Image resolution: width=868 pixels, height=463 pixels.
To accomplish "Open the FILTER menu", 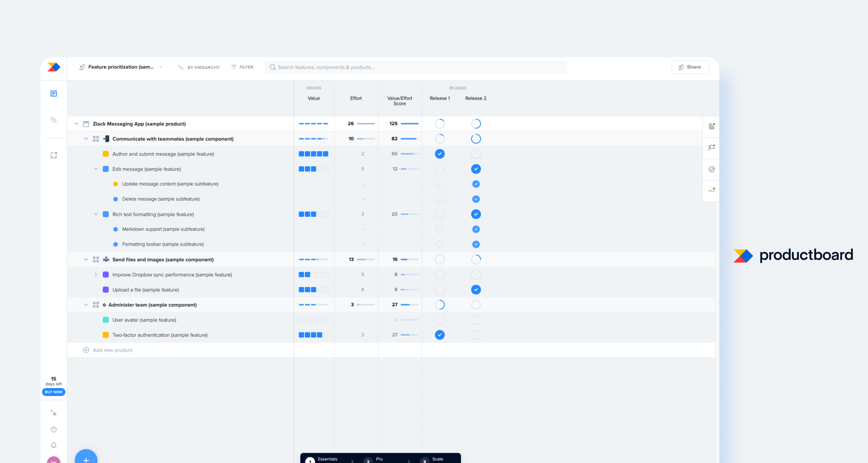I will tap(242, 67).
